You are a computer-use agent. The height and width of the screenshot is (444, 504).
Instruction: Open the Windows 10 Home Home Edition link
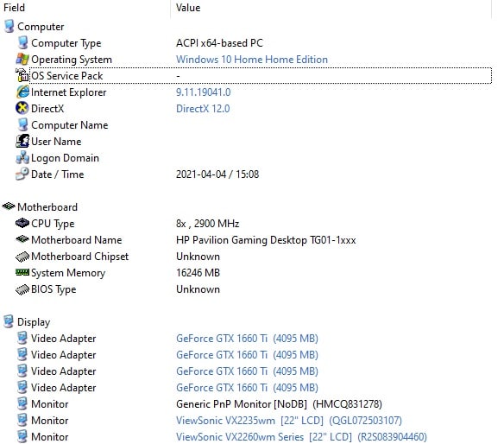click(252, 60)
